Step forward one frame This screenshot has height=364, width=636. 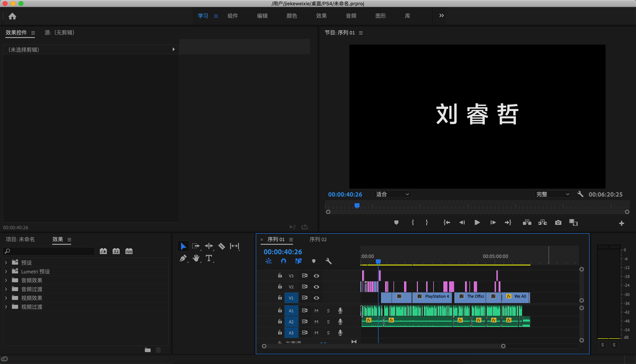tap(493, 222)
